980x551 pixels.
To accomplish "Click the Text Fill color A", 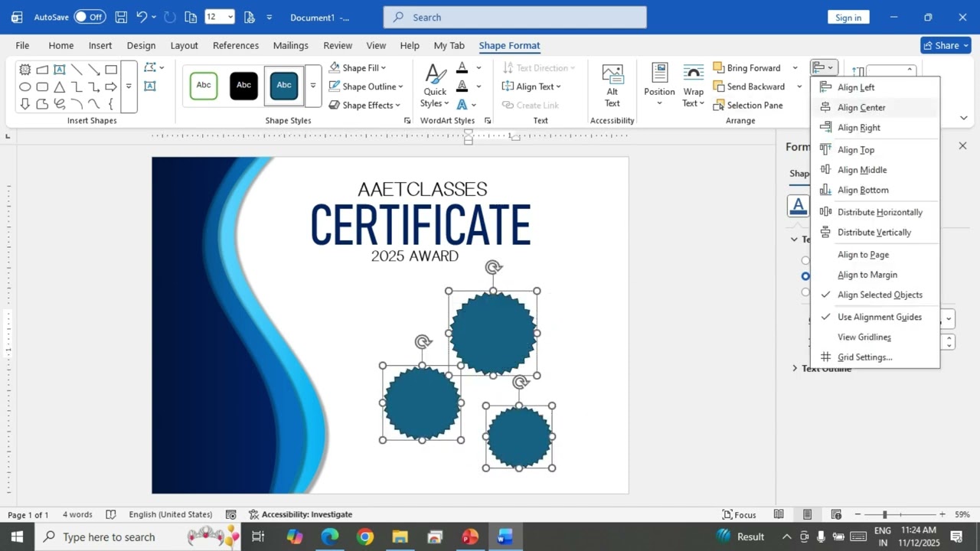I will (x=462, y=67).
